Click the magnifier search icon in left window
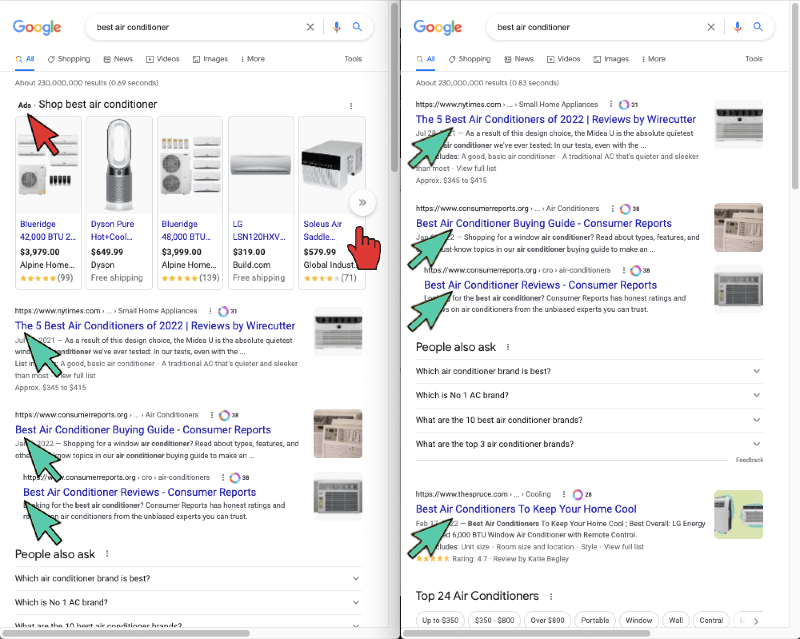Image resolution: width=800 pixels, height=639 pixels. click(x=358, y=27)
